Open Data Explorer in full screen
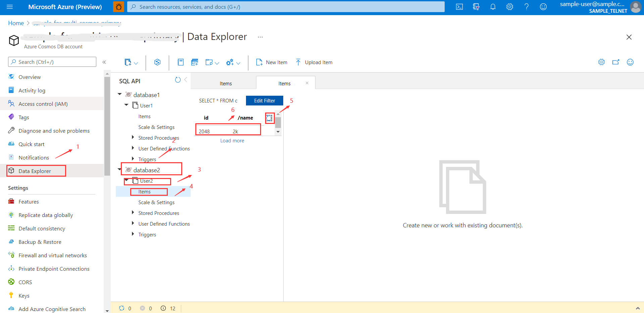The height and width of the screenshot is (313, 644). pyautogui.click(x=616, y=62)
